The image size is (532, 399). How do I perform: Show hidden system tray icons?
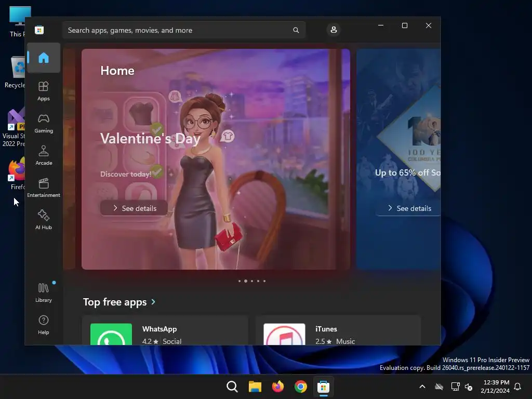pos(422,387)
